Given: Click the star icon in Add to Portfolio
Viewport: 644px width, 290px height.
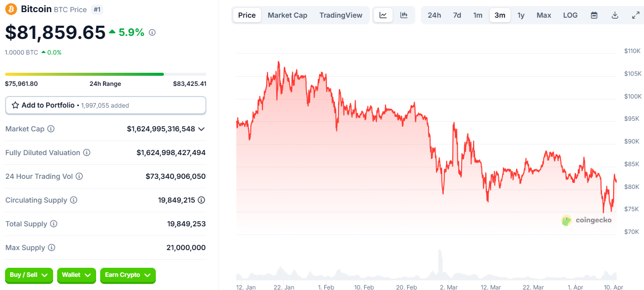Looking at the screenshot, I should click(15, 105).
